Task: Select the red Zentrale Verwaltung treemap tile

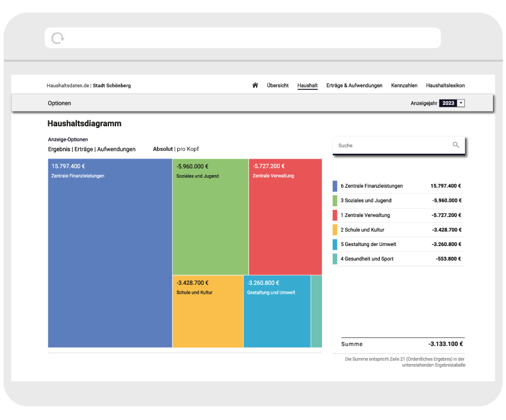Action: pyautogui.click(x=285, y=217)
